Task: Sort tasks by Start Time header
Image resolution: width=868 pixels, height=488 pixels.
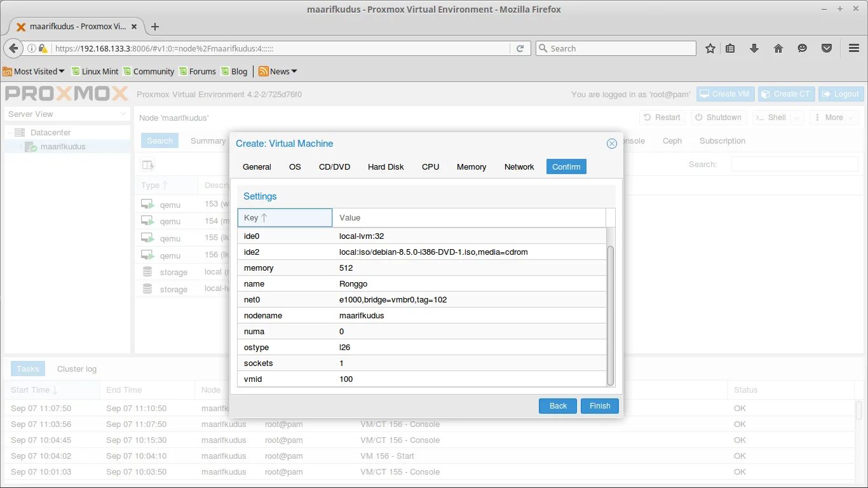Action: 51,390
